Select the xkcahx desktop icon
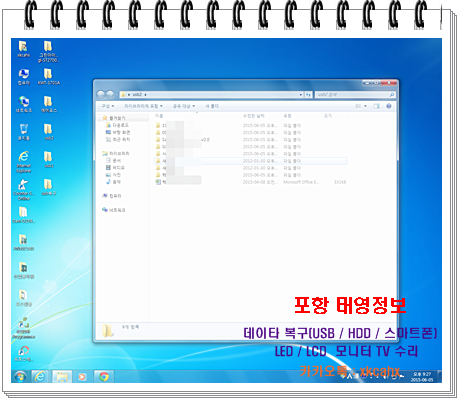 point(23,49)
